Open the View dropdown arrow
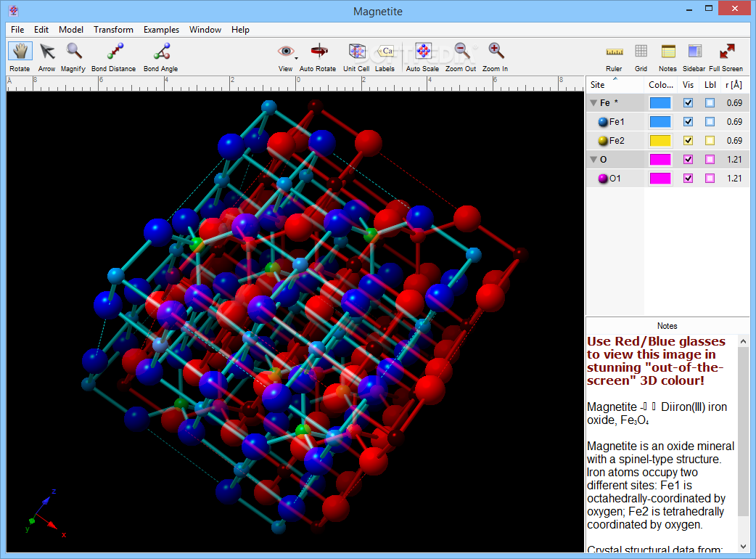 [x=296, y=58]
